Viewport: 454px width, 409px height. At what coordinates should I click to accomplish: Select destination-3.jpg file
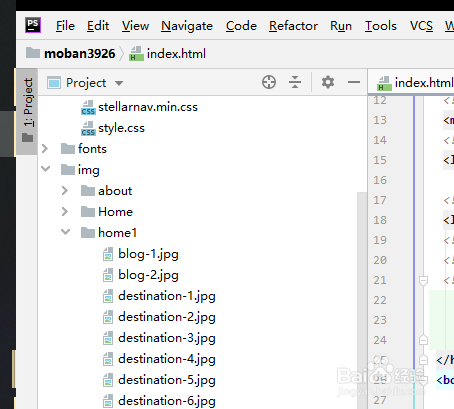159,338
